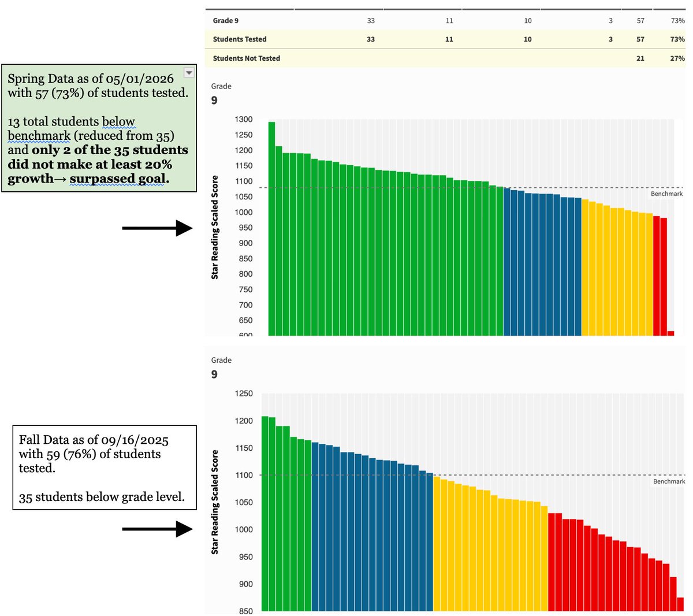Click the 'Grade 9' label in the table
This screenshot has height=616, width=693.
(225, 21)
